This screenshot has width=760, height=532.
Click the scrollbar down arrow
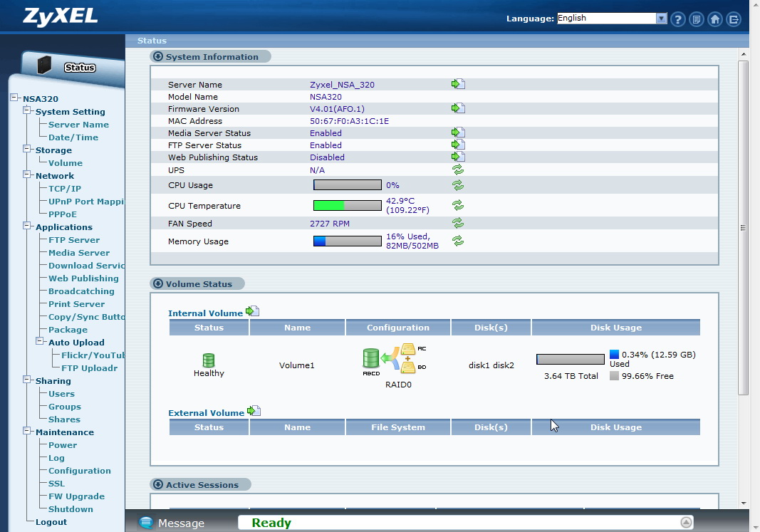tap(744, 504)
